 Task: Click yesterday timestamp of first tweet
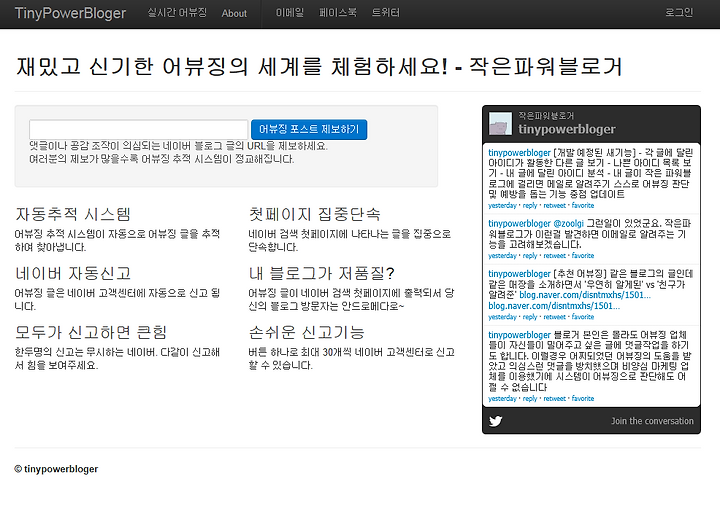point(502,205)
